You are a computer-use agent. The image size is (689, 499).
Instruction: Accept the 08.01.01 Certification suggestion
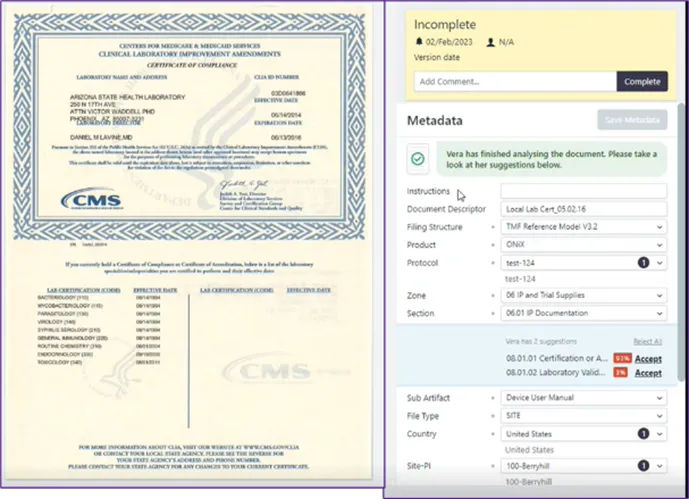[648, 359]
